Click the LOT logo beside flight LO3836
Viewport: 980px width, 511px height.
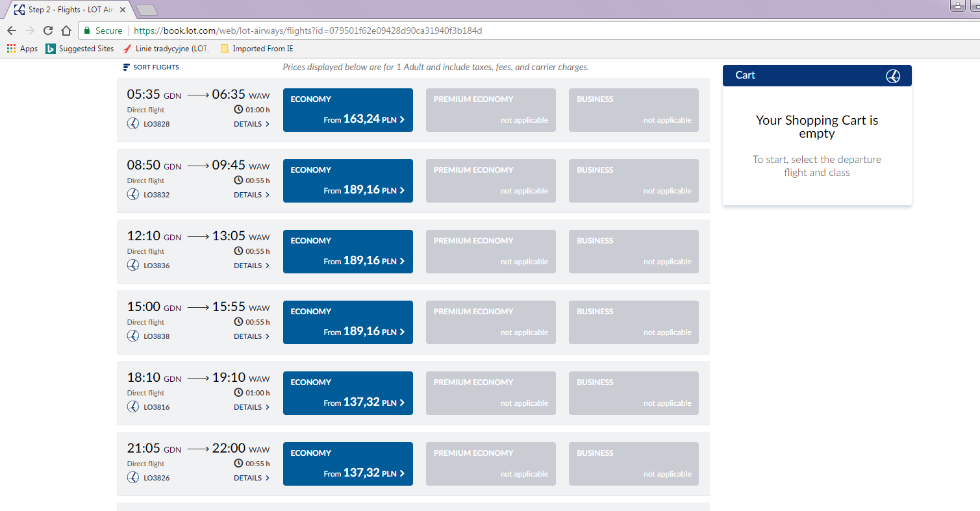click(x=133, y=265)
